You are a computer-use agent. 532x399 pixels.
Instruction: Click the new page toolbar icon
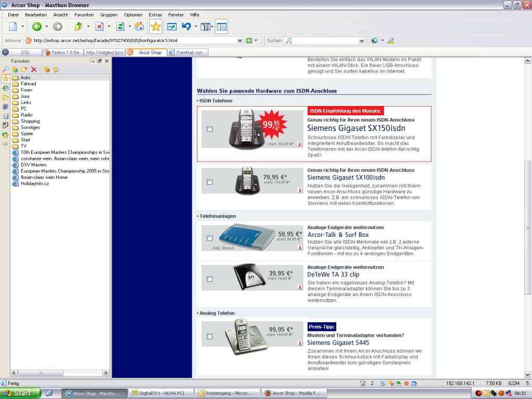click(13, 26)
